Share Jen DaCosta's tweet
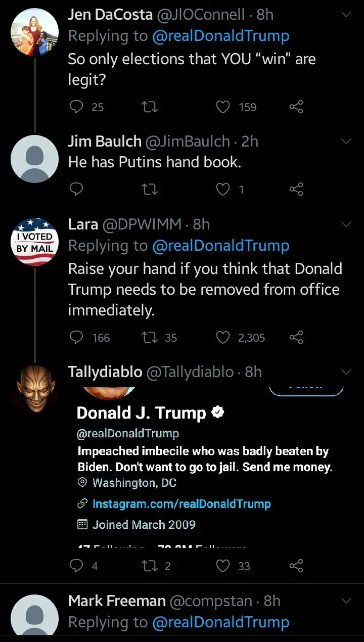Viewport: 364px width, 642px height. pos(296,107)
